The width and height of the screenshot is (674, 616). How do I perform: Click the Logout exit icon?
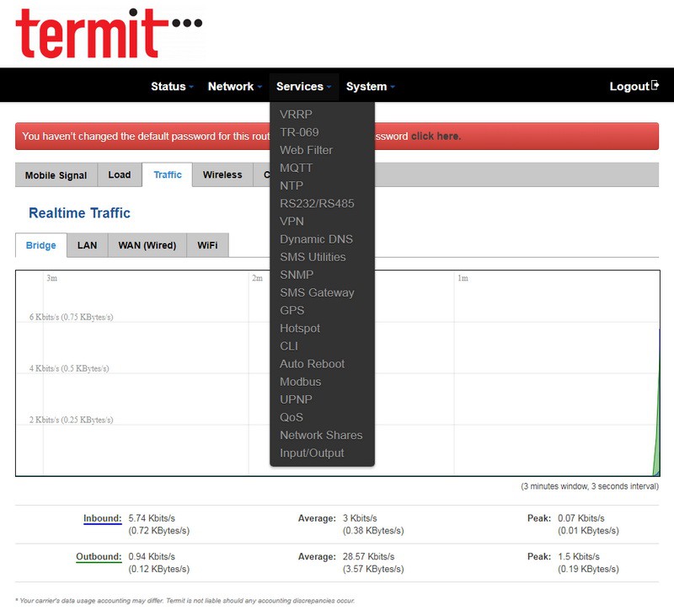point(655,86)
